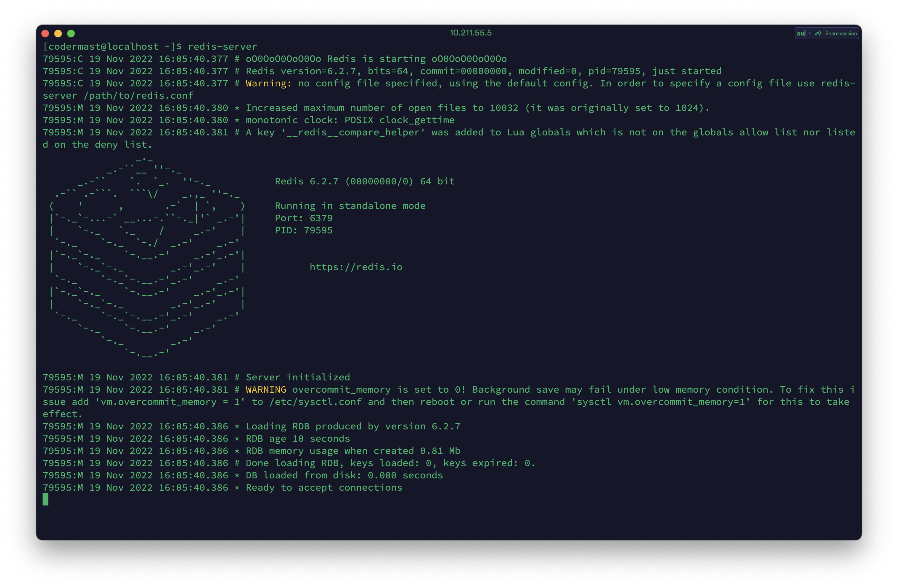
Task: Click the 'Redis is starting' log text
Action: pos(376,59)
